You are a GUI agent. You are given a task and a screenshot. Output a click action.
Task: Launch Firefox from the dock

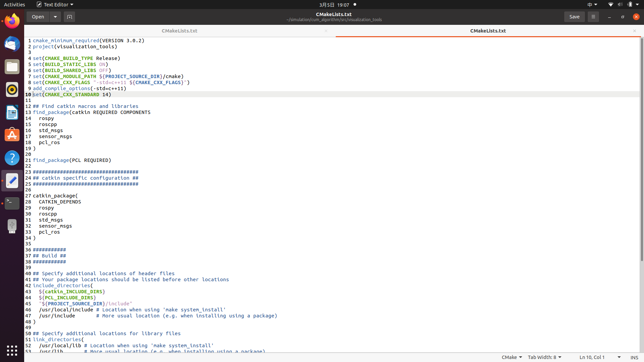tap(12, 21)
